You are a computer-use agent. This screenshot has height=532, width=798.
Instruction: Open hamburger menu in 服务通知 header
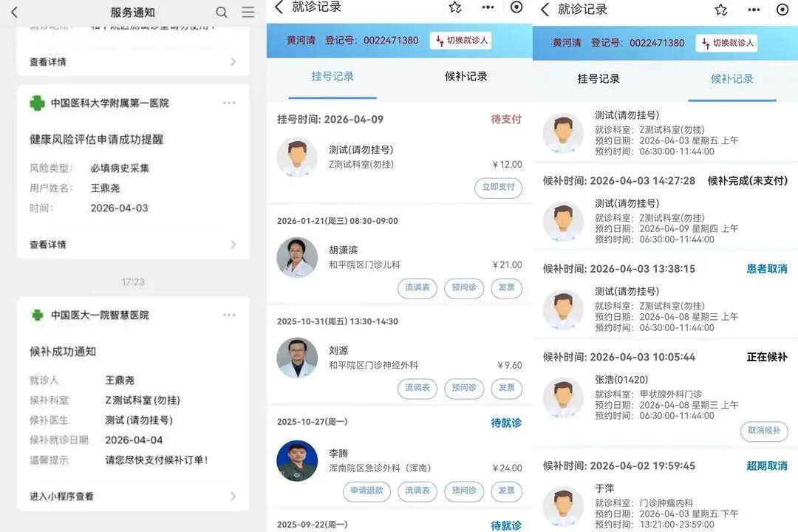248,13
